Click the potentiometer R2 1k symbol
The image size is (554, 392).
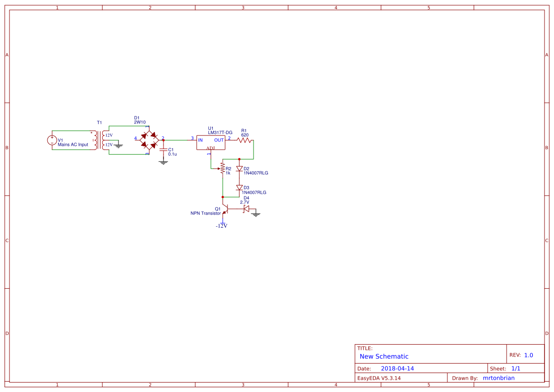pos(222,169)
